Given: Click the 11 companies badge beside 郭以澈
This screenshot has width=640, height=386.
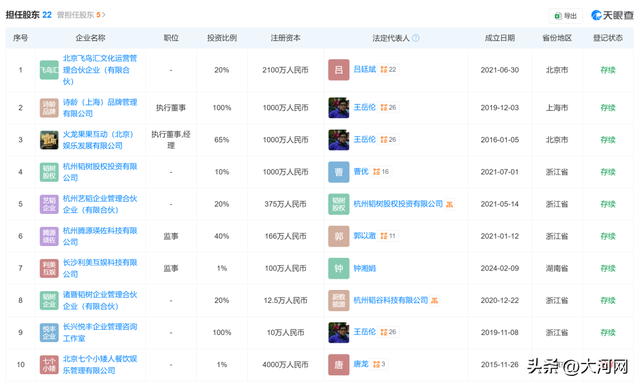Looking at the screenshot, I should 388,235.
